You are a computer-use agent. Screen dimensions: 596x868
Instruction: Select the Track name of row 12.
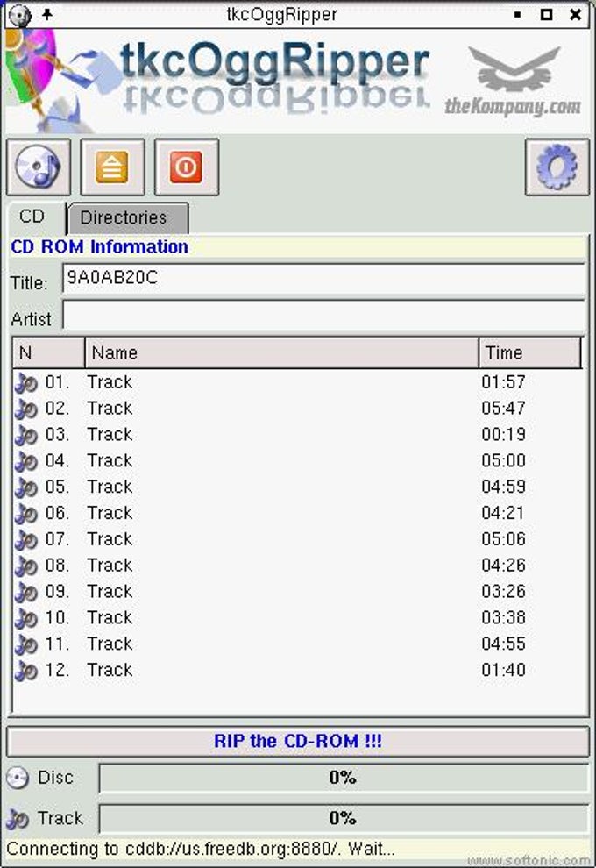(110, 670)
